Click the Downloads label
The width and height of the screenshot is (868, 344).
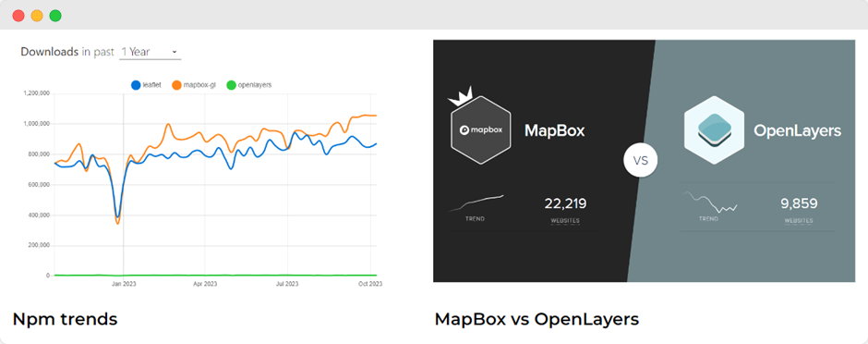[x=49, y=52]
